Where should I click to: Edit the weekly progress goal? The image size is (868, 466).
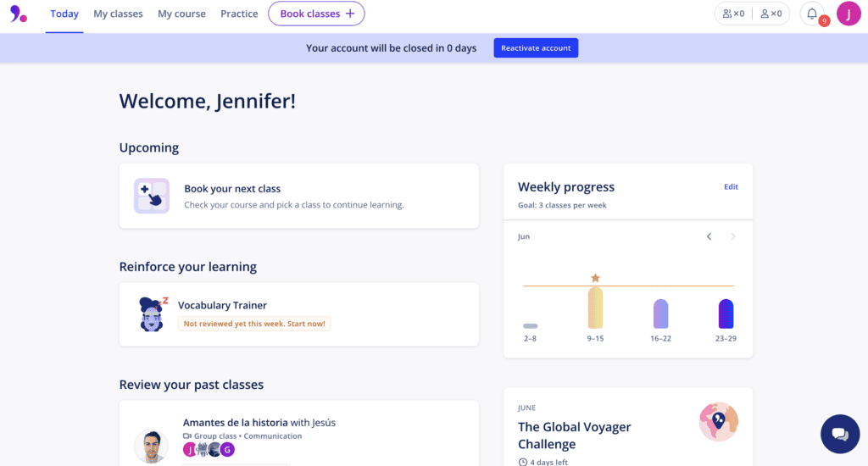coord(731,187)
